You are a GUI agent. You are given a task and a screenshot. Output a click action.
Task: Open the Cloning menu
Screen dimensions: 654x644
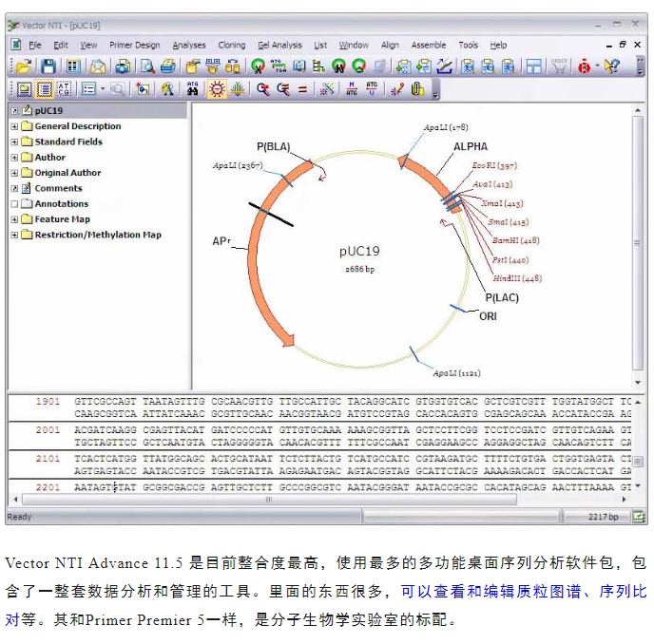click(x=232, y=45)
